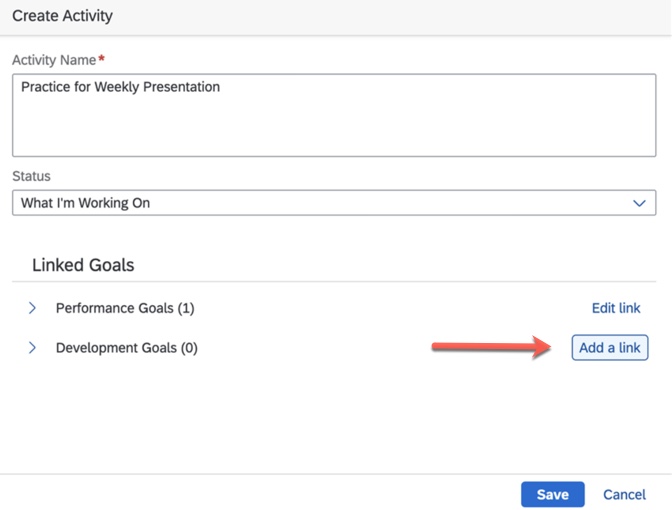Viewport: 672px width, 510px height.
Task: Click in the Activity Name text area
Action: click(x=334, y=125)
